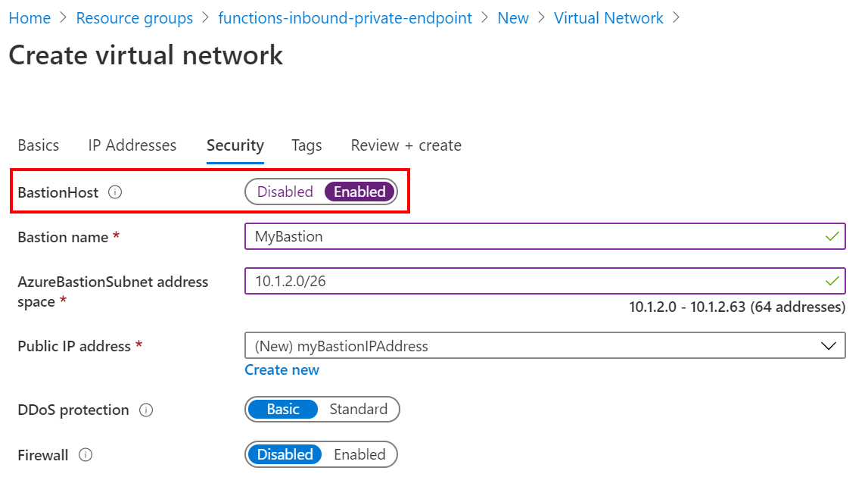Set Firewall to Disabled

[285, 455]
